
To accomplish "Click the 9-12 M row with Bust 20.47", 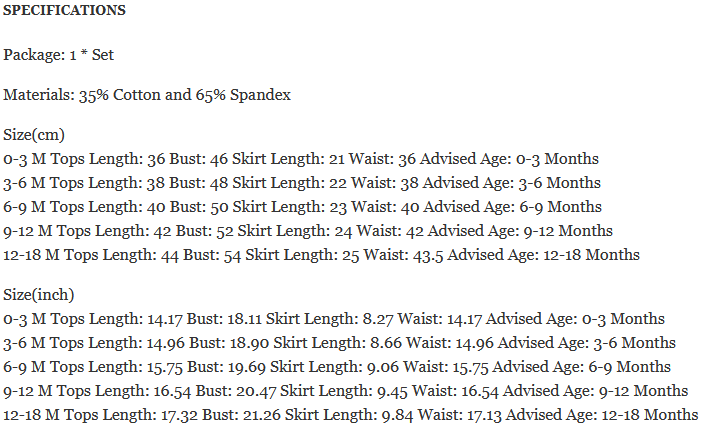I will point(345,391).
